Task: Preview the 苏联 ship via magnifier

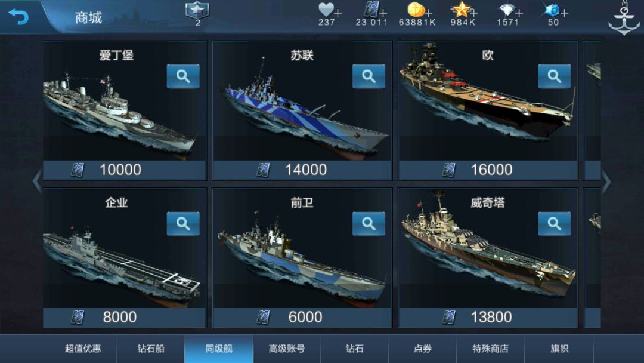Action: (369, 76)
